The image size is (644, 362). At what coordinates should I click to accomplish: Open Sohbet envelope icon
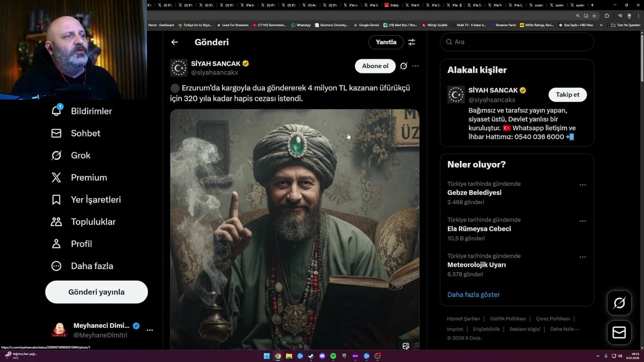click(56, 133)
